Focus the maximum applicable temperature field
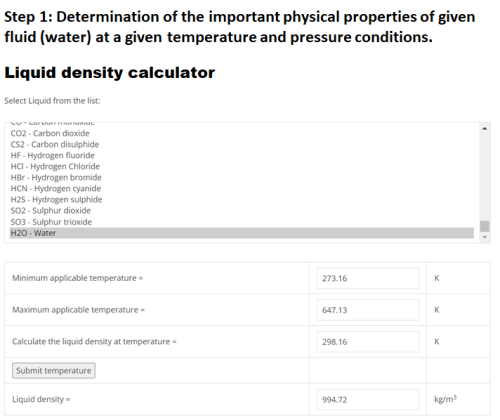 pyautogui.click(x=368, y=310)
